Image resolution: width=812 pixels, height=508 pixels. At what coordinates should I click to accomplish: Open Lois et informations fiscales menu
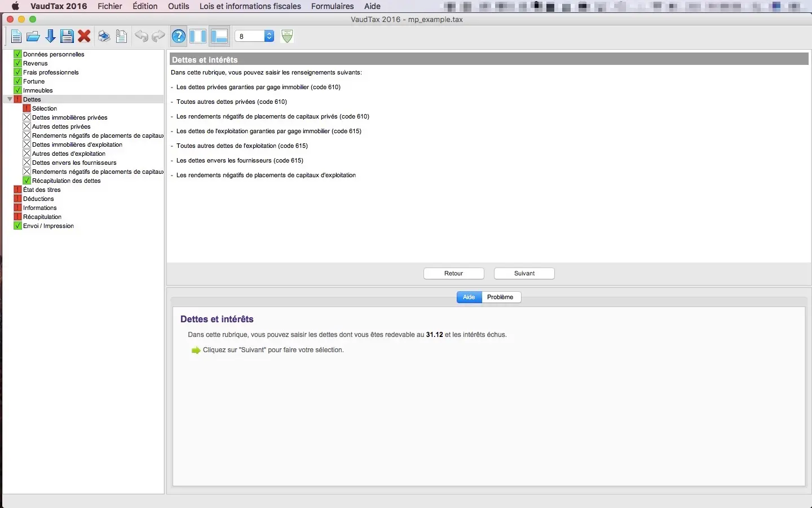pyautogui.click(x=250, y=6)
